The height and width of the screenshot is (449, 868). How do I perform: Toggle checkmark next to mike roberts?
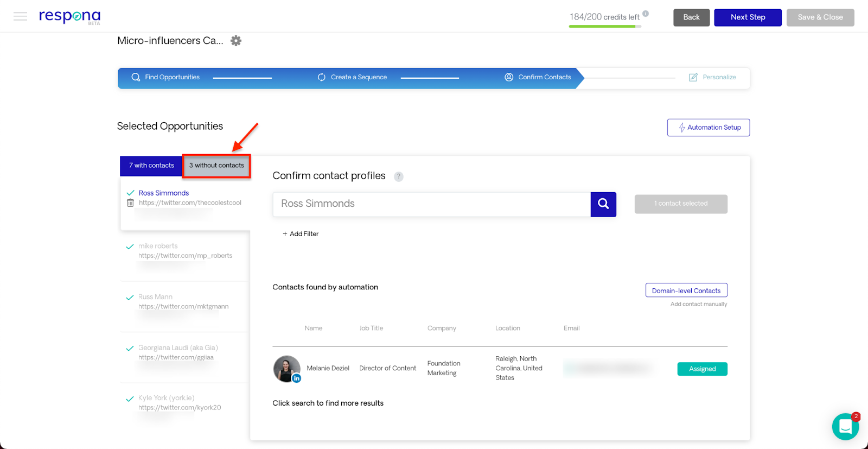[130, 246]
